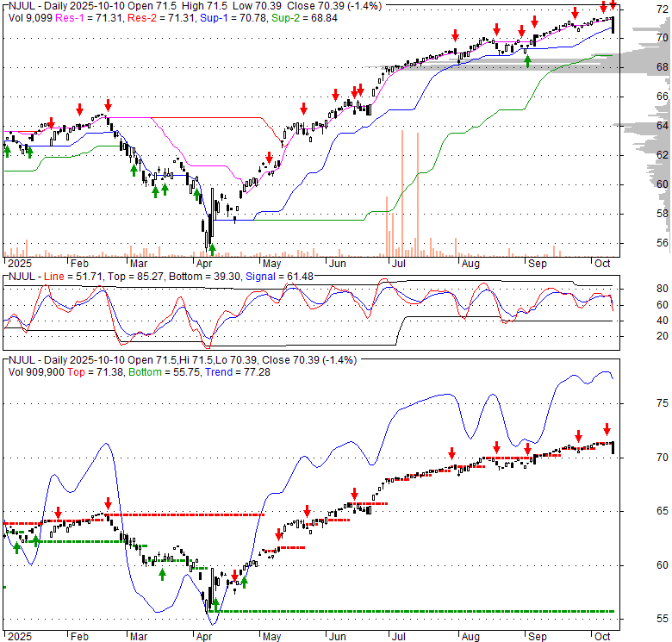Click the Vol 909,900 label in the bottom panel
Screen dimensions: 672x642
[36, 371]
